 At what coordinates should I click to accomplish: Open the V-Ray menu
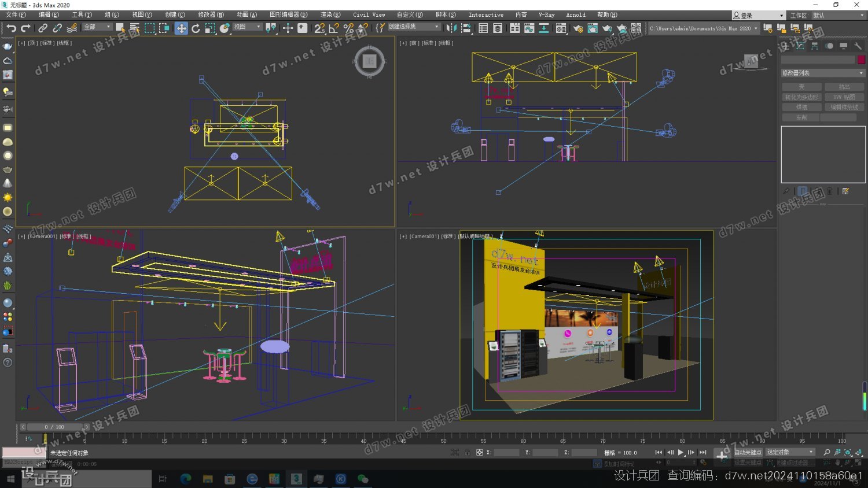tap(546, 15)
